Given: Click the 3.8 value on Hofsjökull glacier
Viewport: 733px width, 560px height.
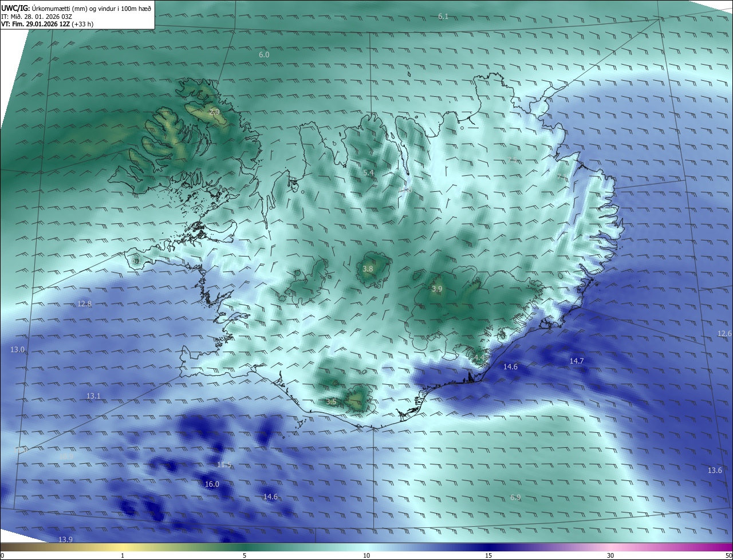Looking at the screenshot, I should 368,269.
